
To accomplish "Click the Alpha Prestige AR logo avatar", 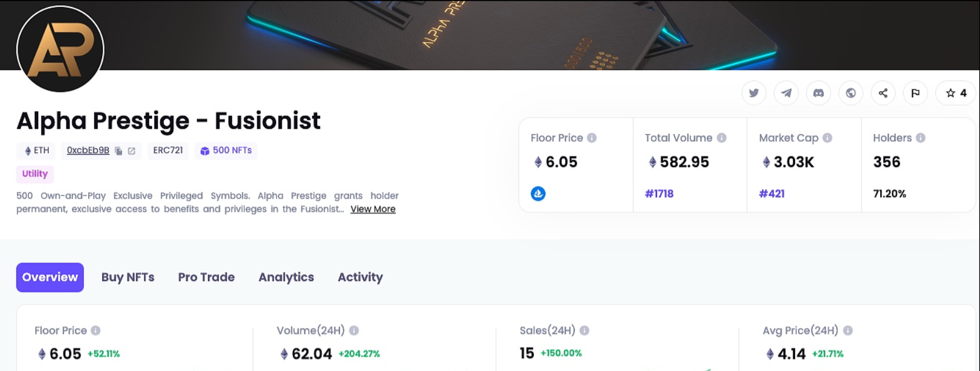I will point(60,49).
